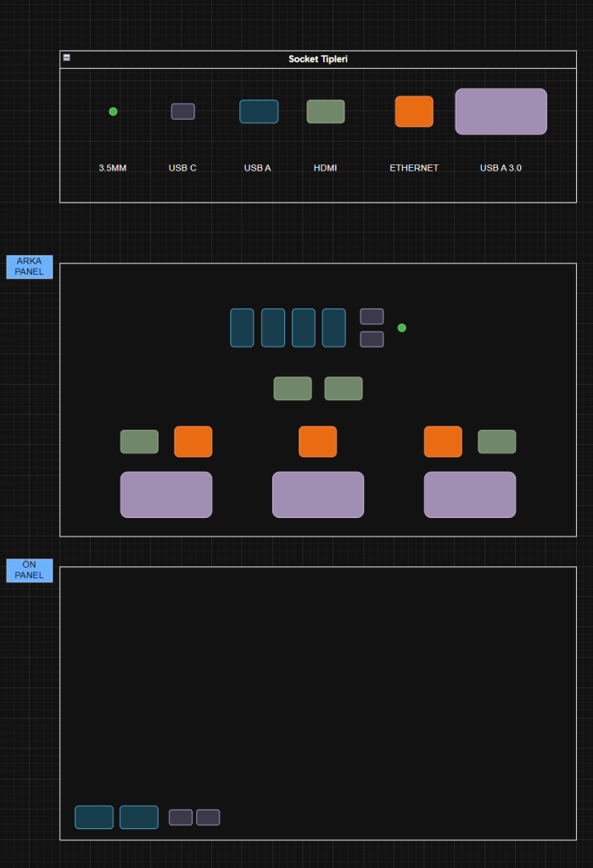Click the green 3.5MM dot in legend

pyautogui.click(x=113, y=112)
